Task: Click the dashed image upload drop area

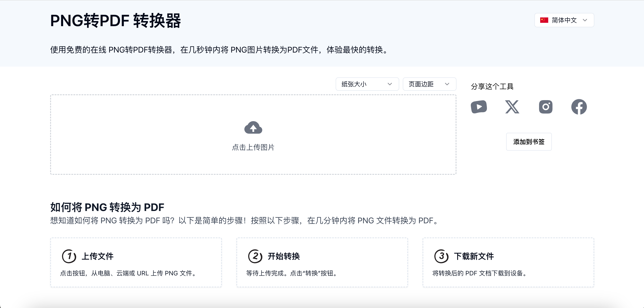Action: click(x=253, y=134)
